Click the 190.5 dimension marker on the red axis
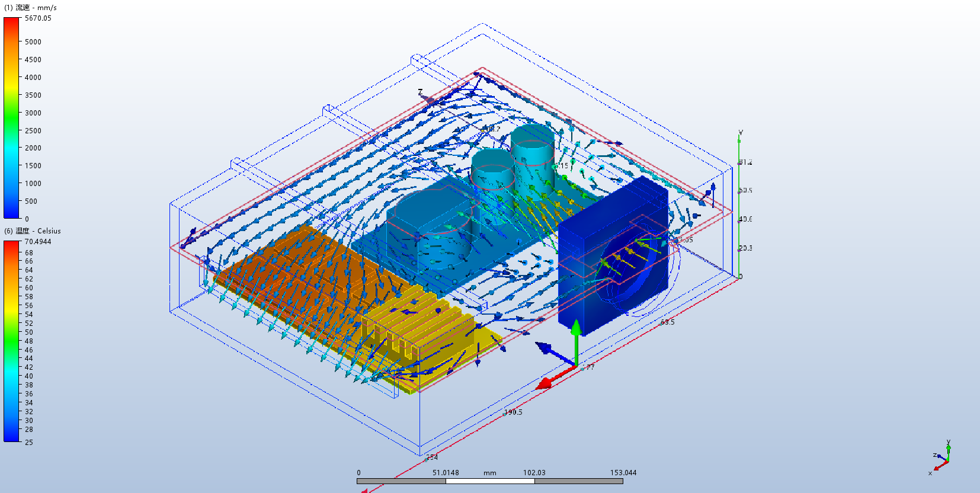The image size is (980, 493). (x=514, y=412)
